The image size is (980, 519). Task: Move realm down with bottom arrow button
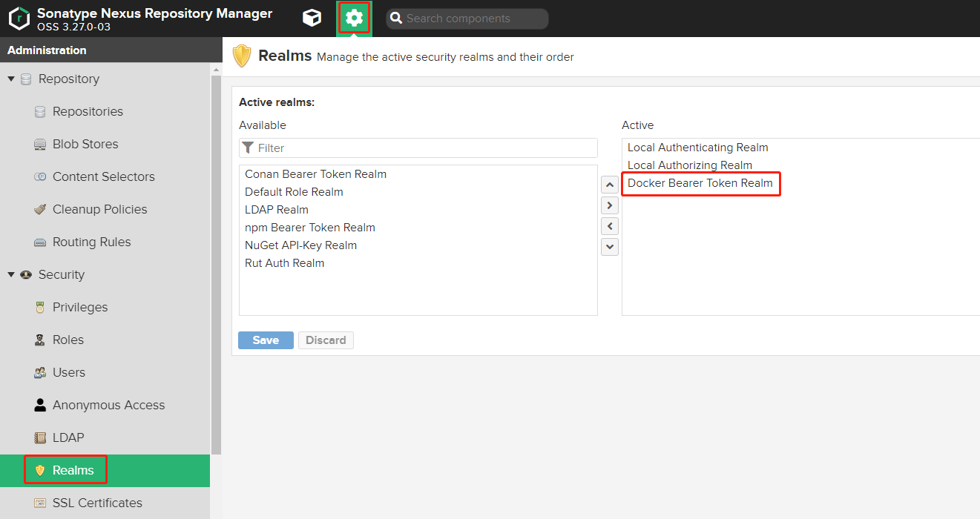[610, 246]
